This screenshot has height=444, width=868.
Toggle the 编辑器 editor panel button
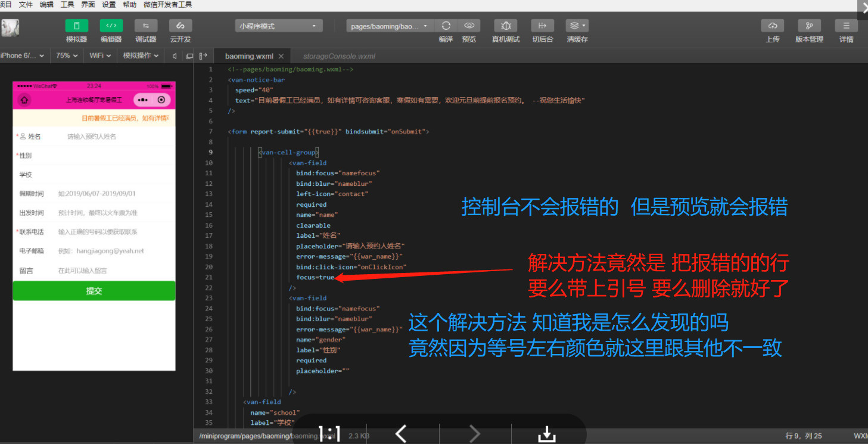[111, 26]
